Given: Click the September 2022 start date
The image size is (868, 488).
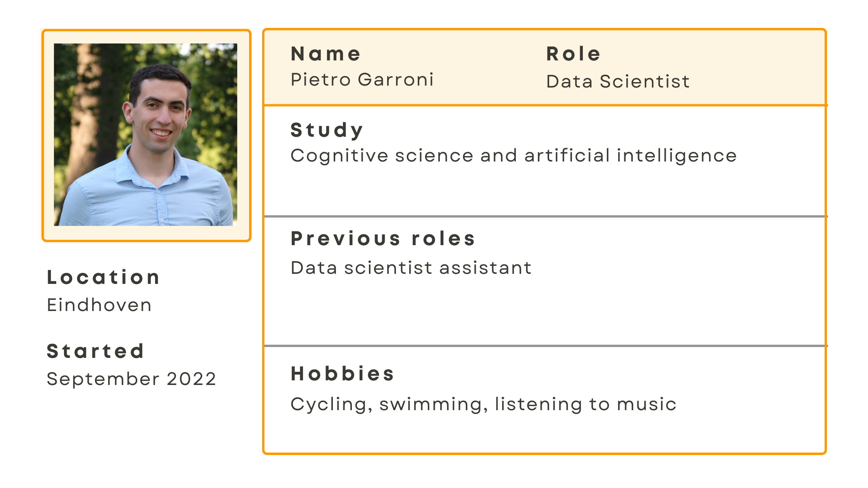Looking at the screenshot, I should pyautogui.click(x=131, y=379).
